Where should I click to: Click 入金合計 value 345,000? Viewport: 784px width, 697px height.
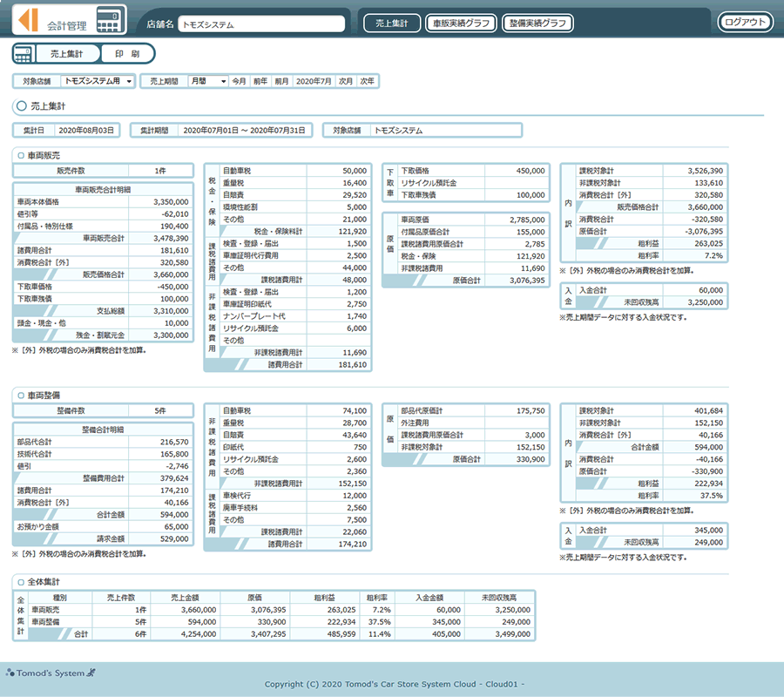tap(708, 530)
